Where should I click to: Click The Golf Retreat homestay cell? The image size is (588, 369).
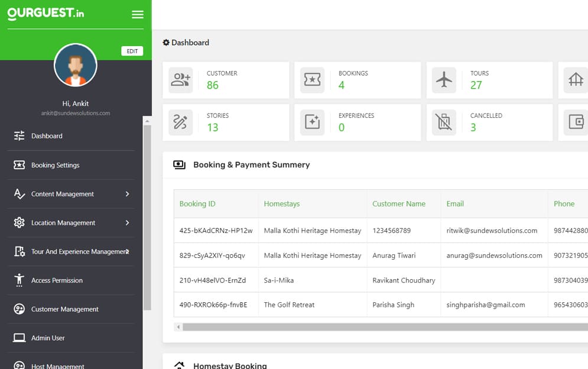click(289, 305)
